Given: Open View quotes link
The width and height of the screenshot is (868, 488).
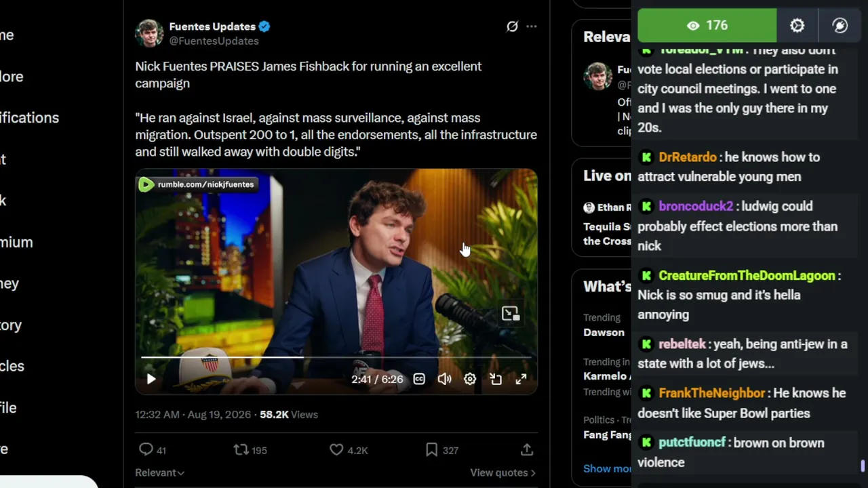Looking at the screenshot, I should pos(502,472).
